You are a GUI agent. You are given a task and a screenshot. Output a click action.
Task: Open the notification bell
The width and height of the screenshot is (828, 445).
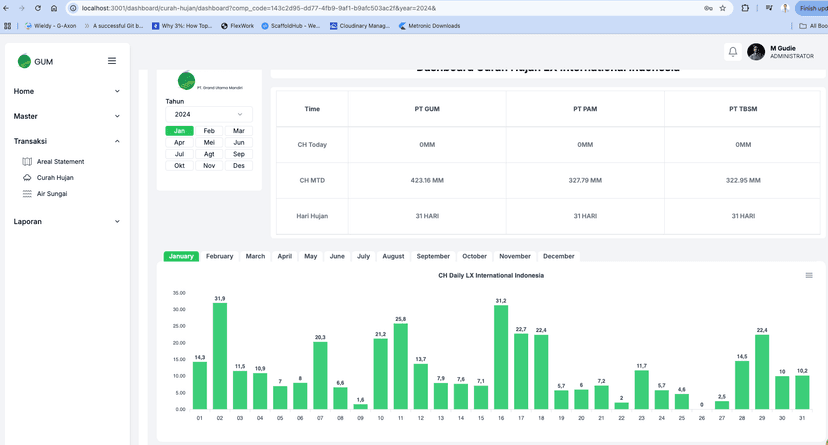tap(733, 52)
